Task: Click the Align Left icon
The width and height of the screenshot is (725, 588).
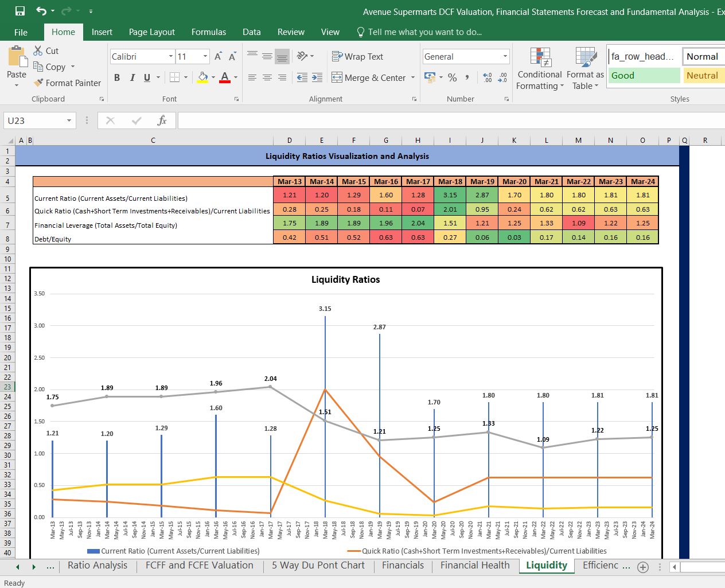Action: (x=252, y=77)
